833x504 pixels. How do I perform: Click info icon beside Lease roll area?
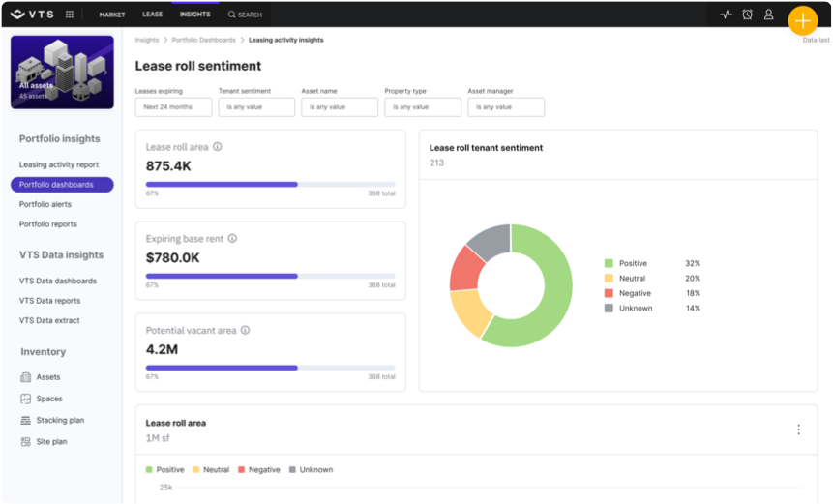pos(218,147)
